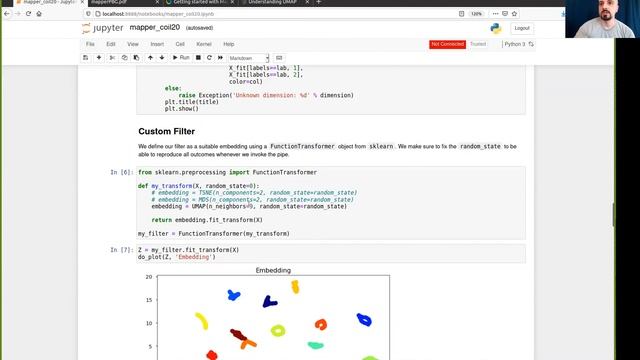
Task: Open the File menu
Action: (x=90, y=44)
